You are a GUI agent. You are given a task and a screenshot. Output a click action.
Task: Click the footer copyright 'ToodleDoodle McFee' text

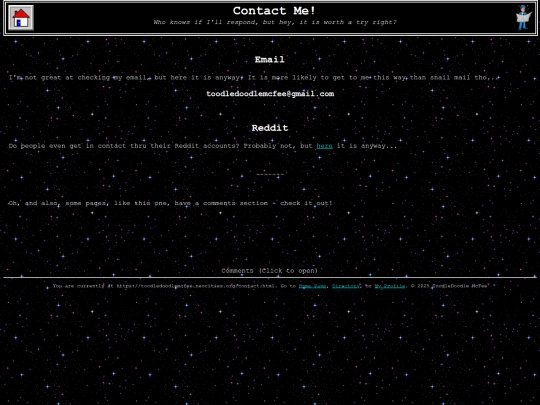click(460, 286)
